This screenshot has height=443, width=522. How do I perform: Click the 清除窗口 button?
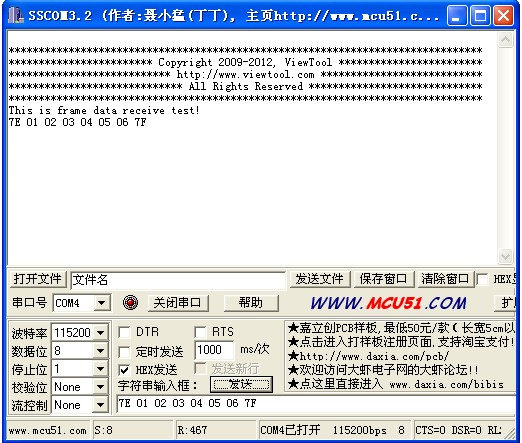[445, 279]
